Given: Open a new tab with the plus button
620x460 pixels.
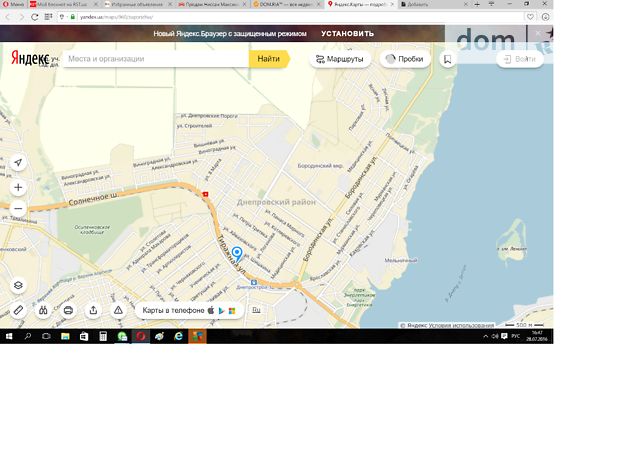Looking at the screenshot, I should 477,4.
